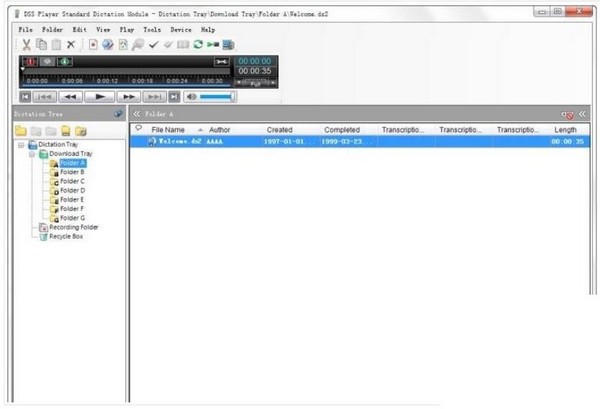Screen dimensions: 600x409
Task: Select Folder C in the tree
Action: [x=72, y=181]
